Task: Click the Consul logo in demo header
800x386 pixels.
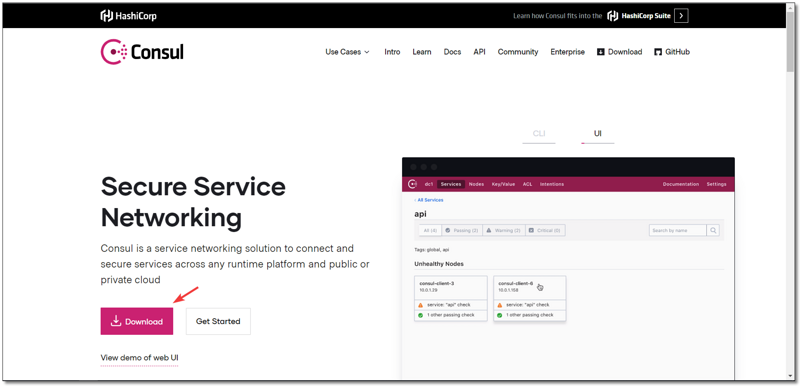Action: [x=412, y=184]
